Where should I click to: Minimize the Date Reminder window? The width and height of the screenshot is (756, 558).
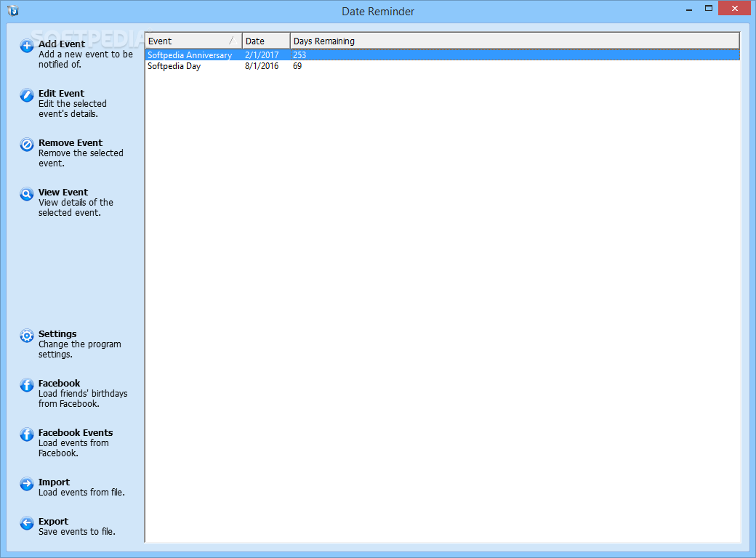click(689, 9)
